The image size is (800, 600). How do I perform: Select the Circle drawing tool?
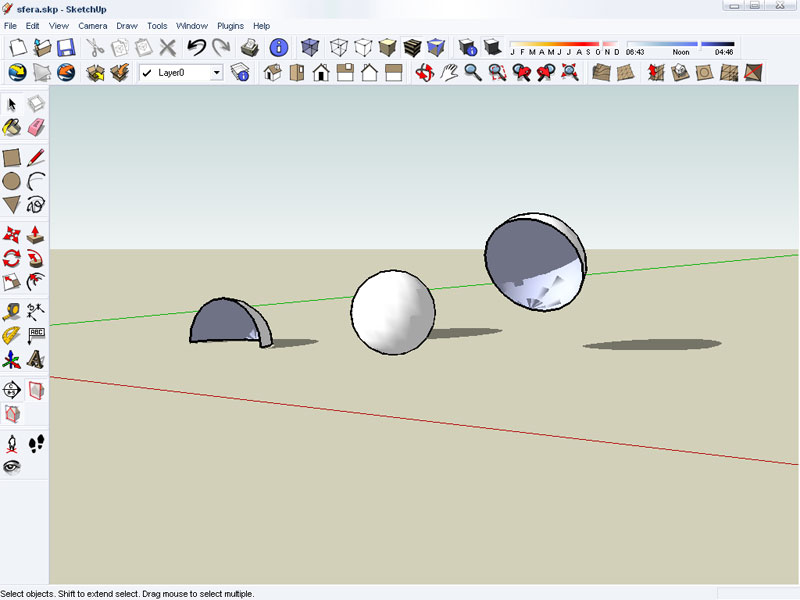coord(12,181)
